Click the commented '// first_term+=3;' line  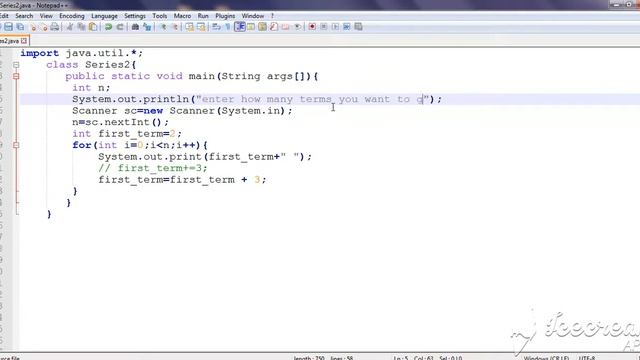pyautogui.click(x=153, y=168)
